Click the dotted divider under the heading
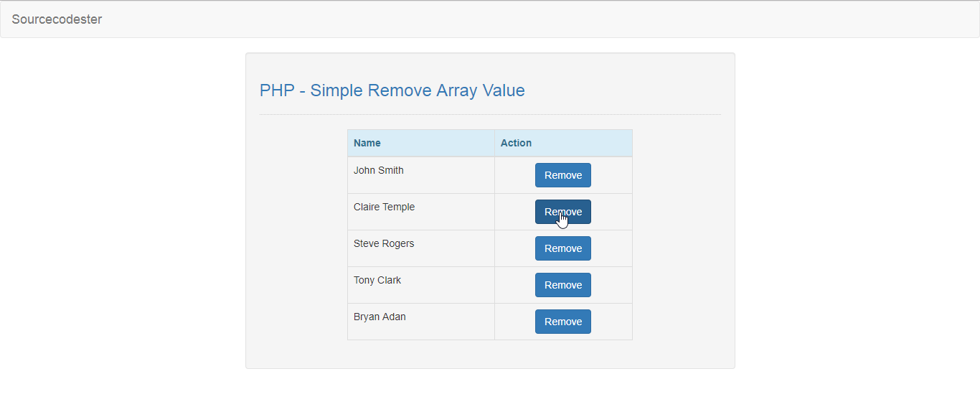 point(490,114)
